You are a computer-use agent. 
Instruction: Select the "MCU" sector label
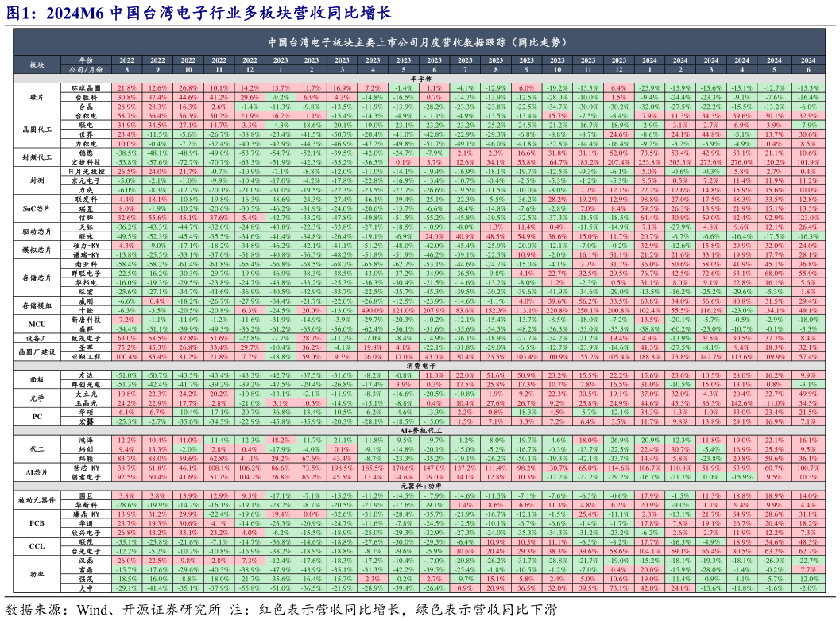(37, 324)
